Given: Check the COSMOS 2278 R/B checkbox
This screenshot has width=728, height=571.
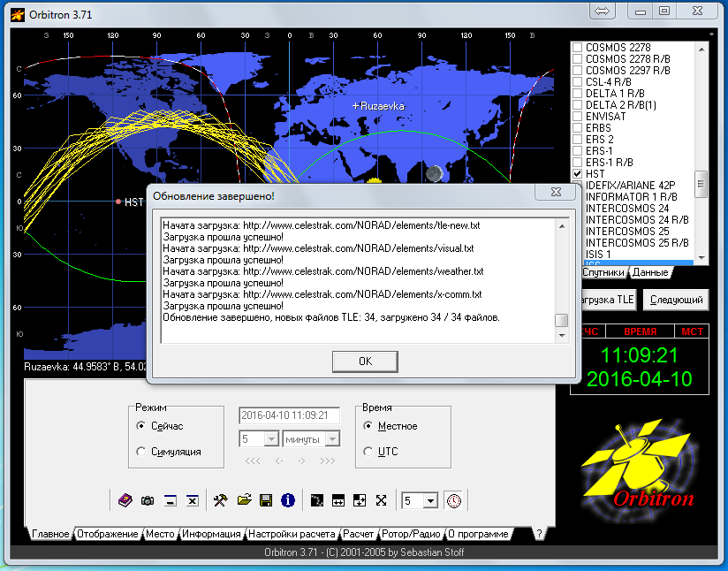Looking at the screenshot, I should (x=578, y=59).
